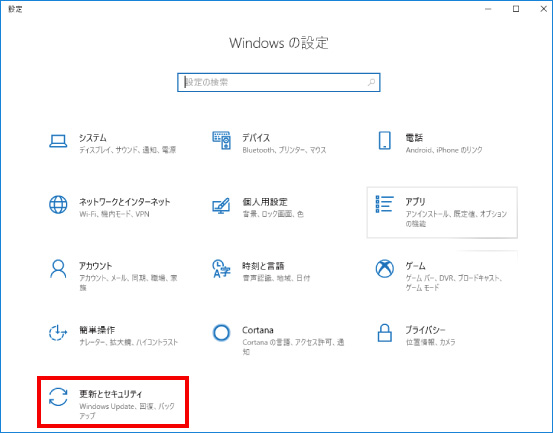The image size is (553, 433).
Task: Select the システム category title
Action: tap(93, 138)
